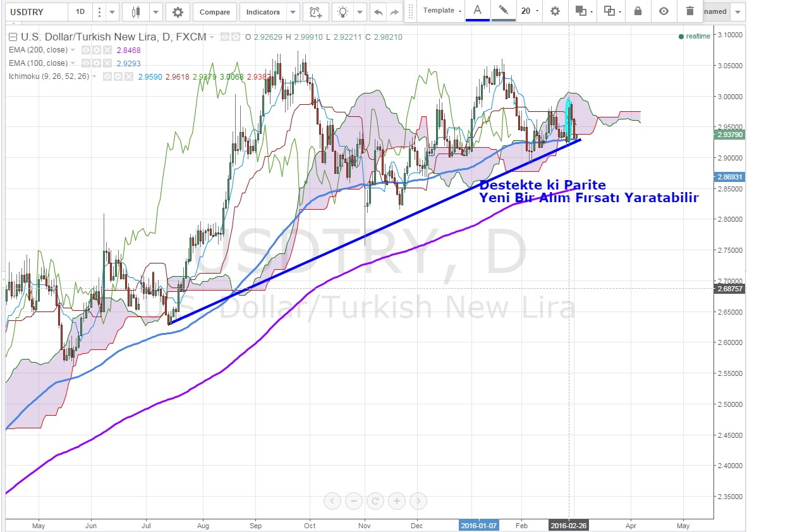This screenshot has height=532, width=807.
Task: Toggle visibility of Ichimoku indicator
Action: (108, 76)
